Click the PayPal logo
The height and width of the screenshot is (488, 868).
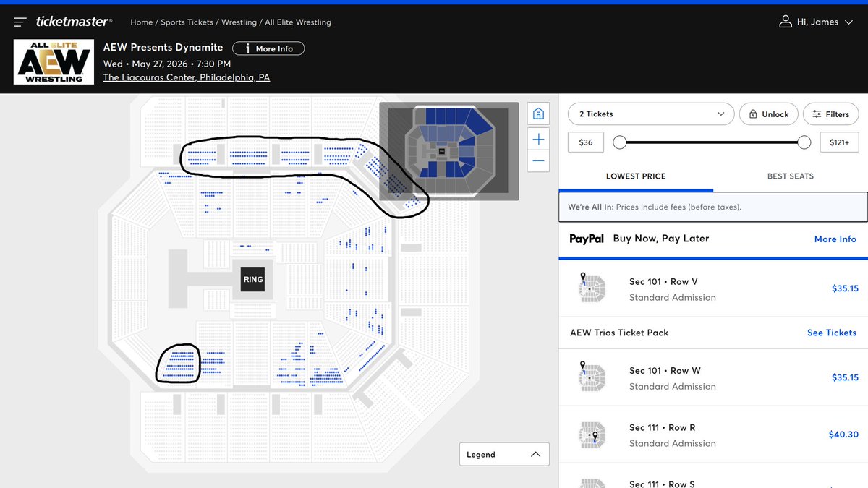point(587,239)
